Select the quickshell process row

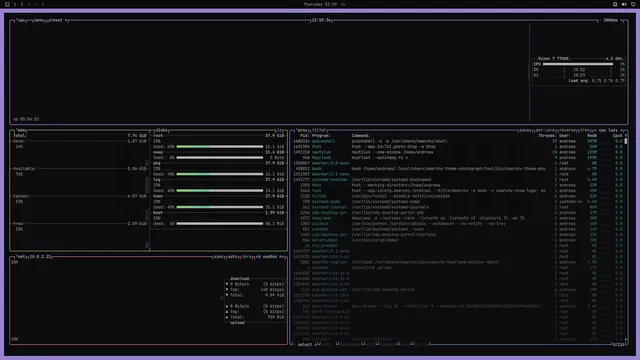coord(457,141)
